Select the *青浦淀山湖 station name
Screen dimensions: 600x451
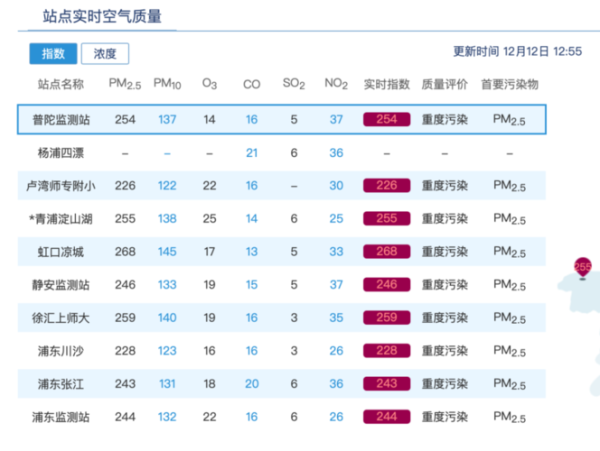click(60, 219)
